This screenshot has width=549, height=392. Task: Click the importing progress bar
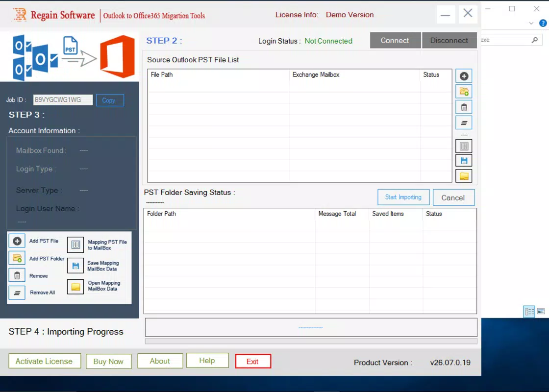pos(311,341)
